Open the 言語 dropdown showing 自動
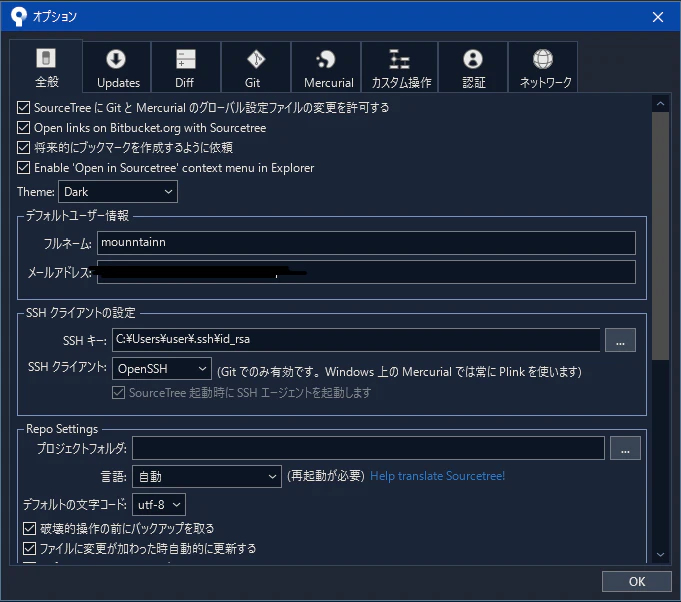Viewport: 681px width, 602px height. point(207,476)
